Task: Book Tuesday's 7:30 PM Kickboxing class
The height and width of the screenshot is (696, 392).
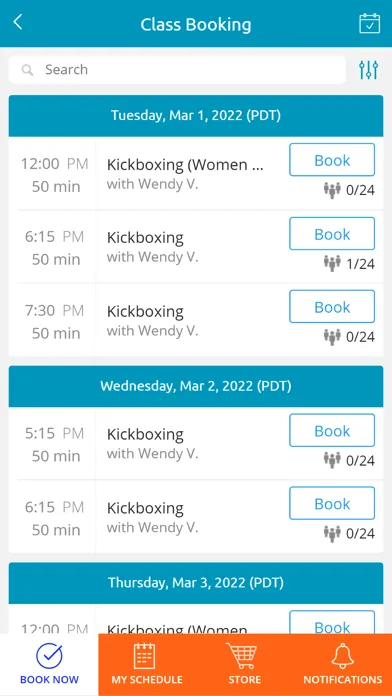Action: coord(332,307)
